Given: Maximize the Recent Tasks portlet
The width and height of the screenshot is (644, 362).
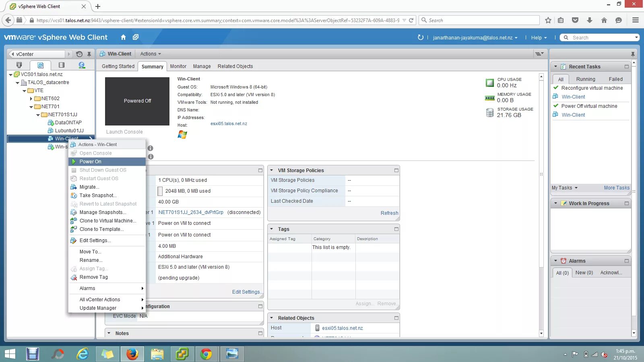Looking at the screenshot, I should [626, 67].
